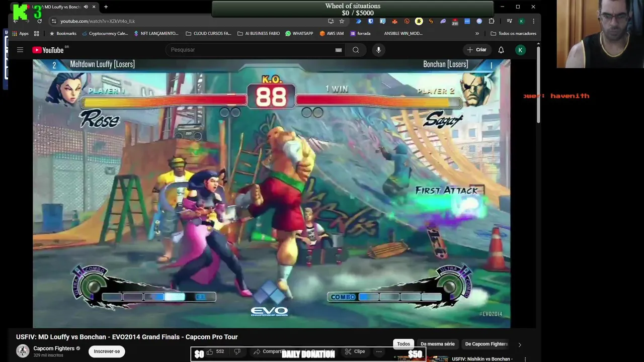Click the red 211-badge extension icon
This screenshot has height=362, width=644.
(455, 21)
